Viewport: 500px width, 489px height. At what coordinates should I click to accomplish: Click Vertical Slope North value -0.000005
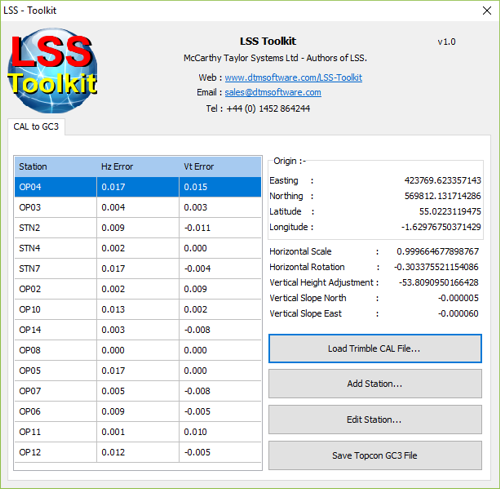click(x=458, y=298)
